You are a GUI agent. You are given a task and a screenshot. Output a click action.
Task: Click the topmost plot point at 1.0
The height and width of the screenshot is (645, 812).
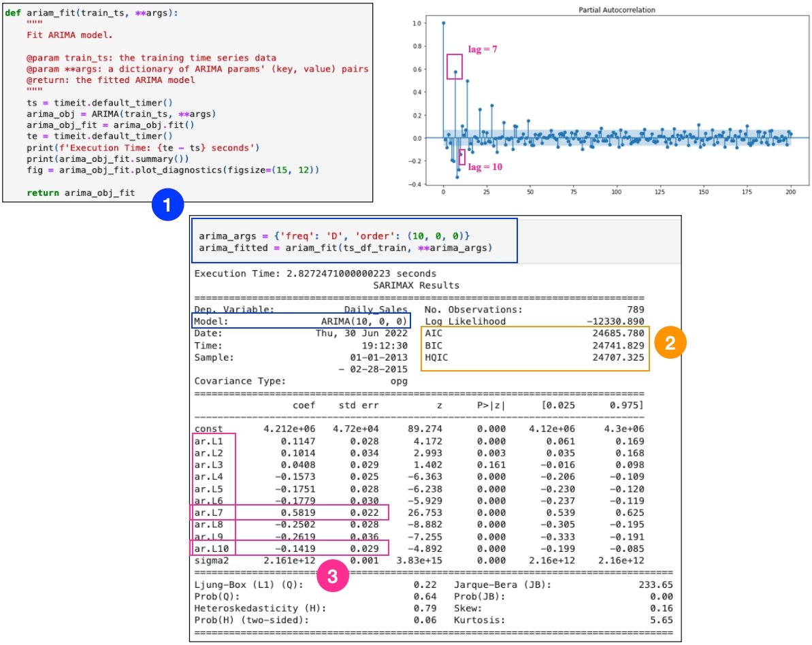tap(443, 22)
